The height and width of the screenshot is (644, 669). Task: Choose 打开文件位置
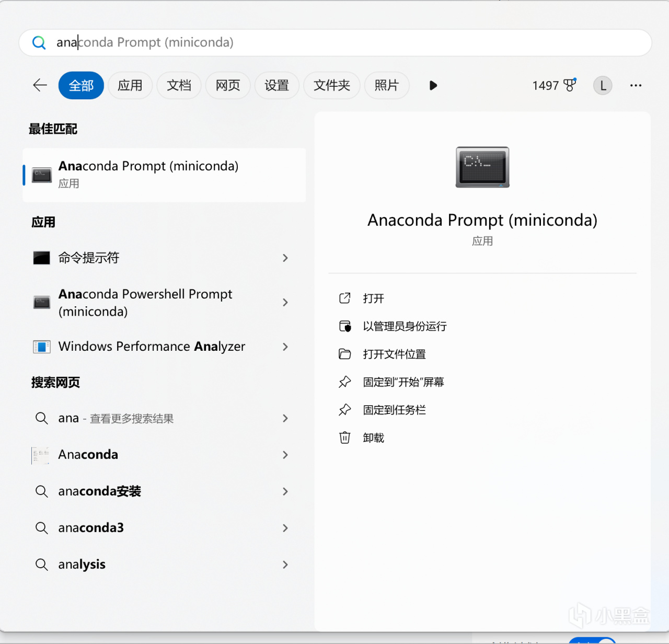(395, 354)
